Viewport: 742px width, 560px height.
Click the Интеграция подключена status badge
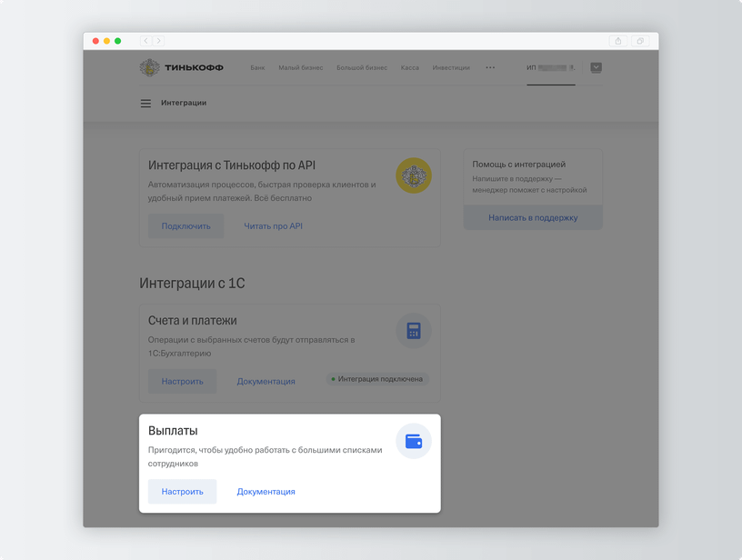377,379
